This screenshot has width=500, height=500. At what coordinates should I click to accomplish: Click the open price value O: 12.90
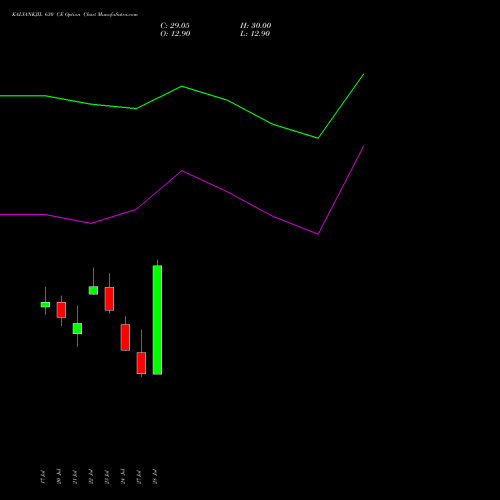click(x=175, y=34)
